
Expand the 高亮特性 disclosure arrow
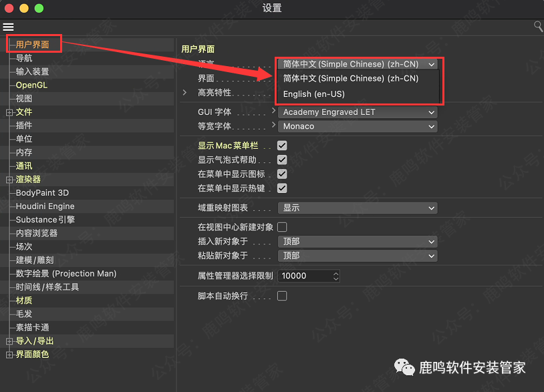pyautogui.click(x=184, y=93)
